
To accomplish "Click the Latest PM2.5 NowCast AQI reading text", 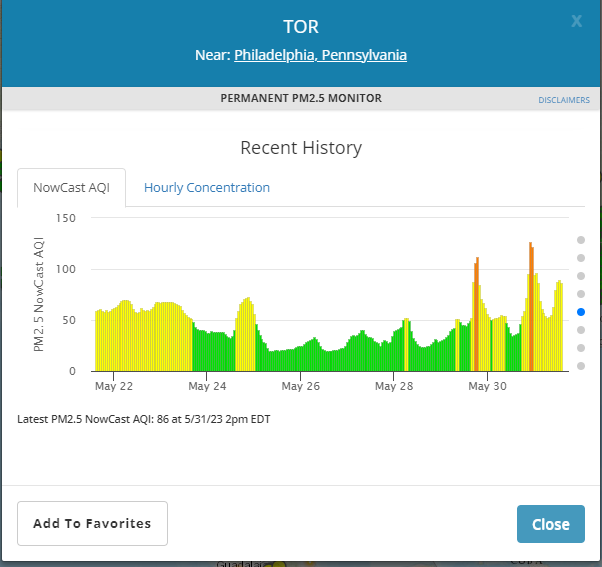I will click(x=143, y=419).
